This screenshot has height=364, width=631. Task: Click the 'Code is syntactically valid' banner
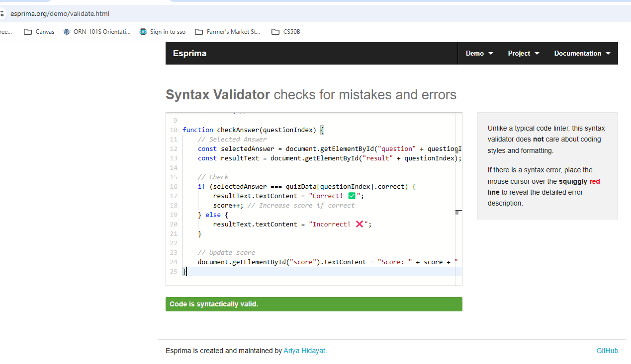314,304
